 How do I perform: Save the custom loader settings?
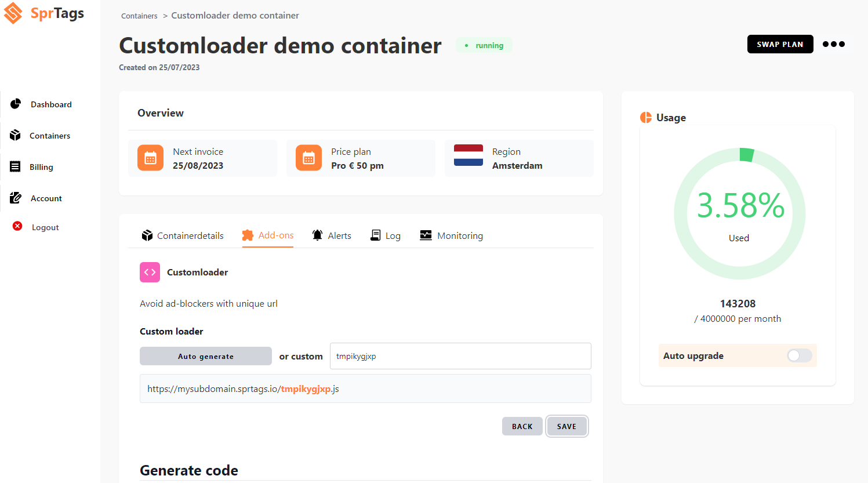566,426
